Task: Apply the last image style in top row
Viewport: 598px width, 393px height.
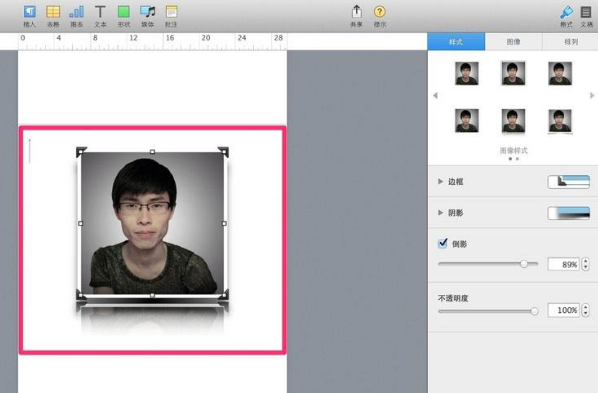Action: tap(560, 73)
